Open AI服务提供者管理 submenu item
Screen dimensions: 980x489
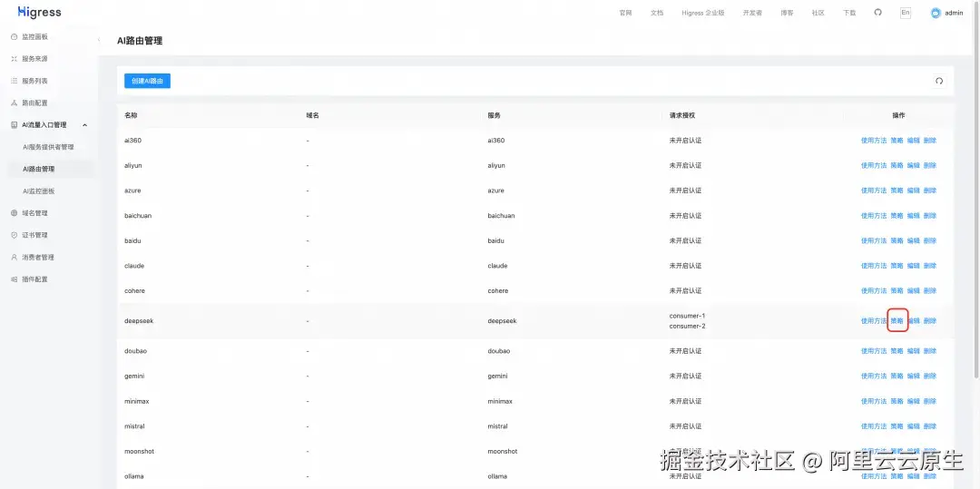(x=48, y=147)
